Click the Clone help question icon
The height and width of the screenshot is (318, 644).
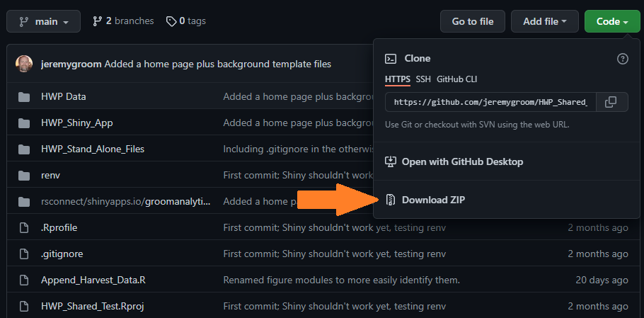623,59
